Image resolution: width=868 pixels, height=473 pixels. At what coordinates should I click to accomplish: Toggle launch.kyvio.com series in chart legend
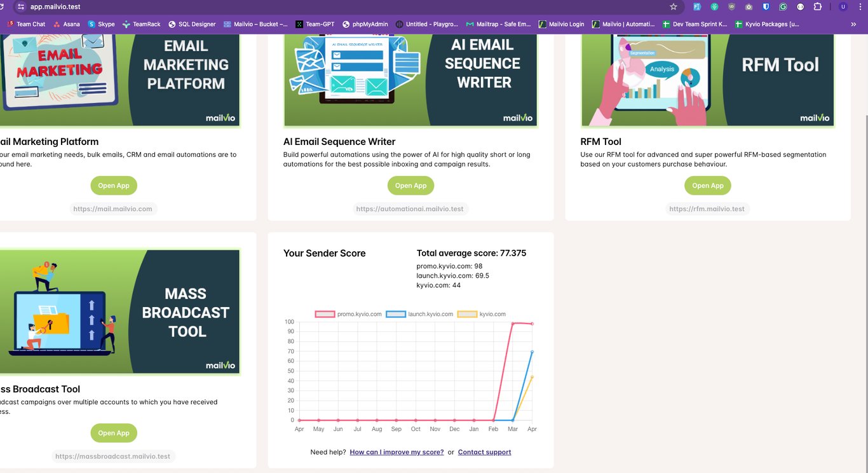pos(419,314)
